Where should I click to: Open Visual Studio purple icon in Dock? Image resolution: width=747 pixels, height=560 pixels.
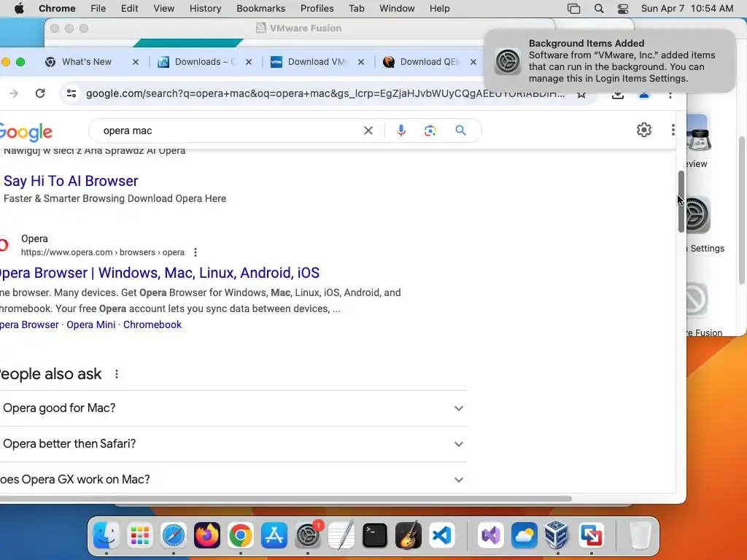pyautogui.click(x=491, y=535)
